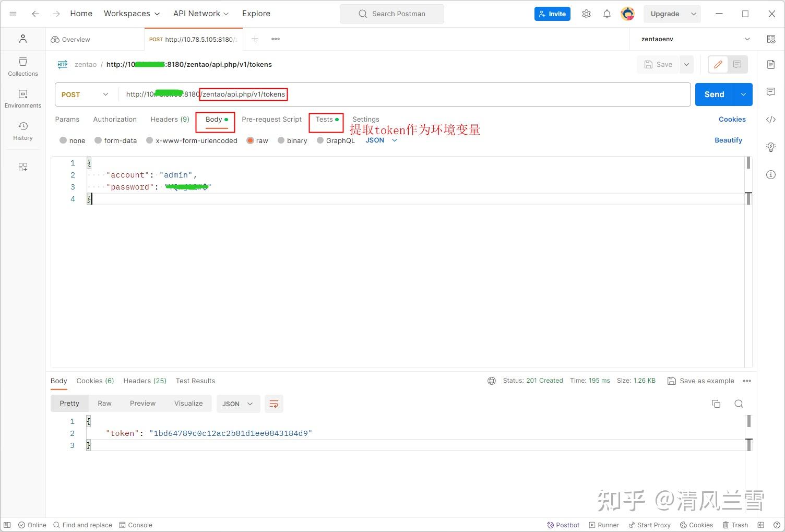Image resolution: width=785 pixels, height=532 pixels.
Task: Click the request URL input field
Action: 405,94
